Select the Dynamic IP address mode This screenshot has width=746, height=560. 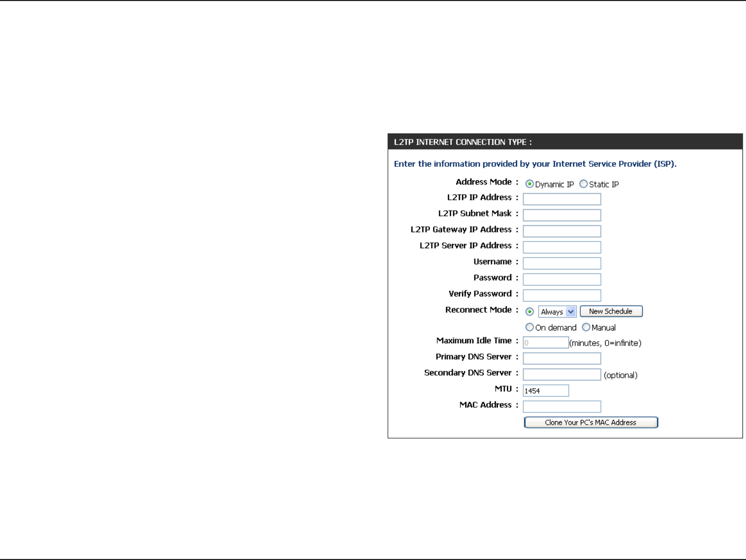tap(529, 184)
